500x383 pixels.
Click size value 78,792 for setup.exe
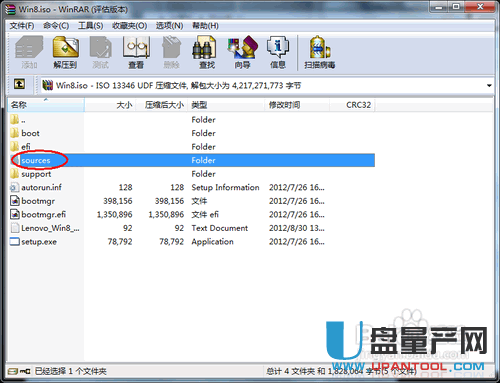coord(120,242)
